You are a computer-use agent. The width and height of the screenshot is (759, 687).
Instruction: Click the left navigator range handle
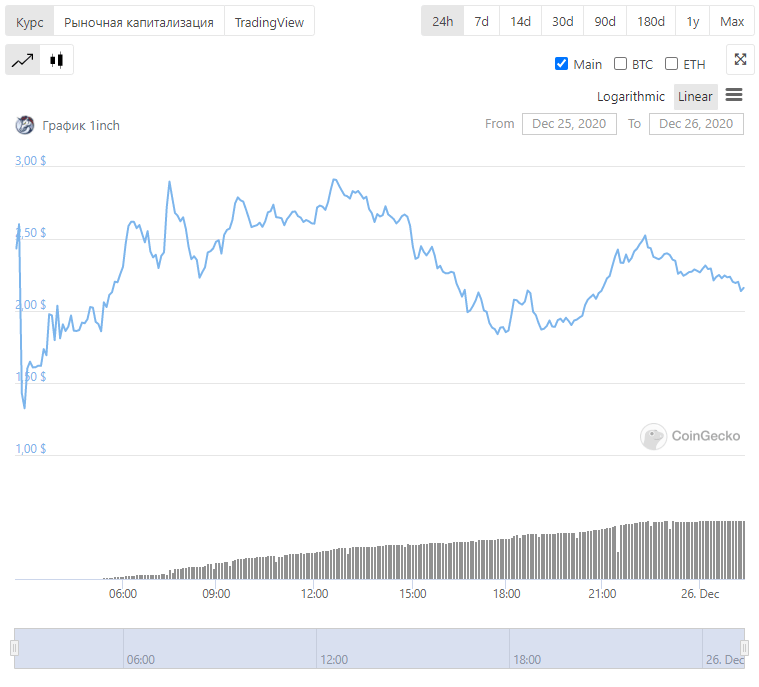click(x=15, y=648)
